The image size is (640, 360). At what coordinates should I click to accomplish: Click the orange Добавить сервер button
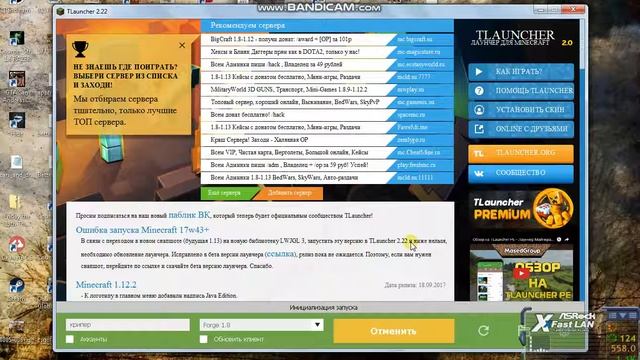pos(289,193)
